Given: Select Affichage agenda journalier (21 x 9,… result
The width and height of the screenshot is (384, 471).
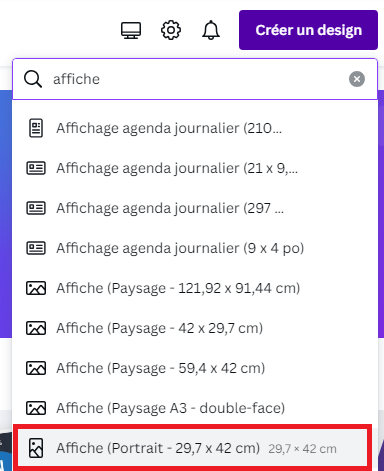Looking at the screenshot, I should pos(195,168).
